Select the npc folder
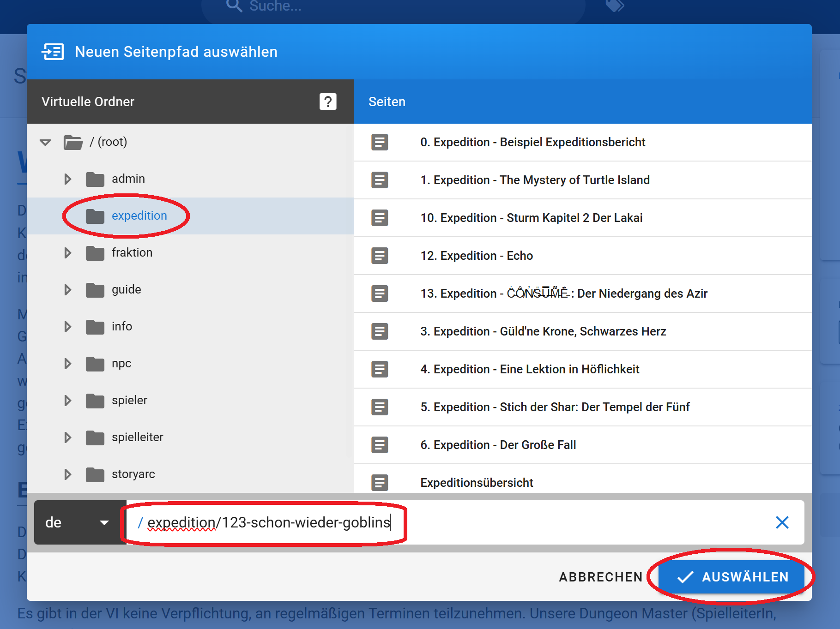840x629 pixels. click(x=121, y=364)
